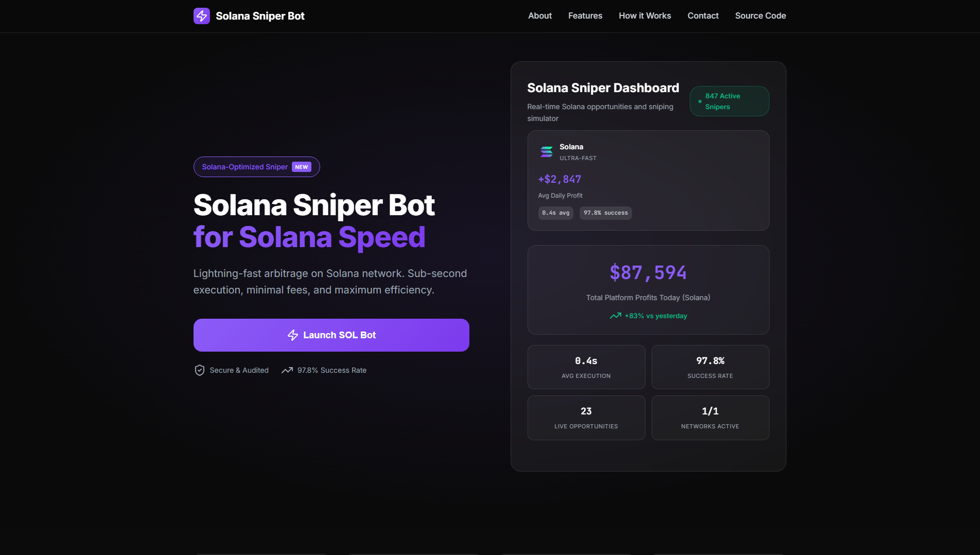Screen dimensions: 980x555
Task: Launch SOL Bot button
Action: click(x=331, y=335)
